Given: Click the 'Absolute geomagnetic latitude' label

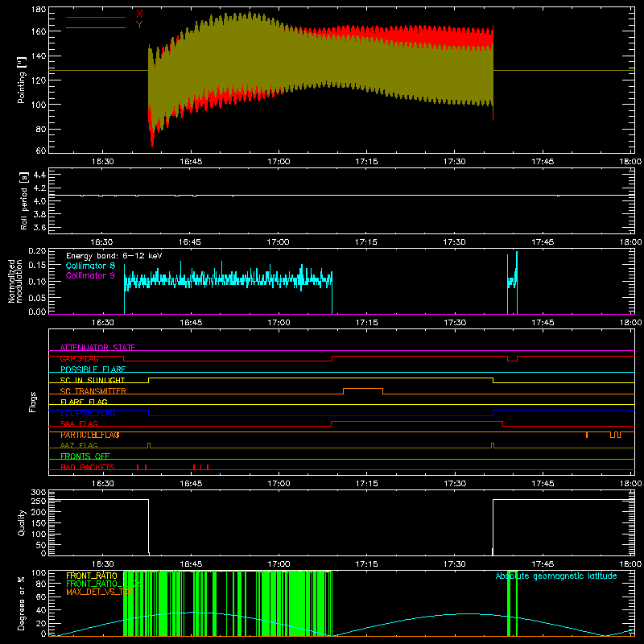Looking at the screenshot, I should pyautogui.click(x=556, y=576).
